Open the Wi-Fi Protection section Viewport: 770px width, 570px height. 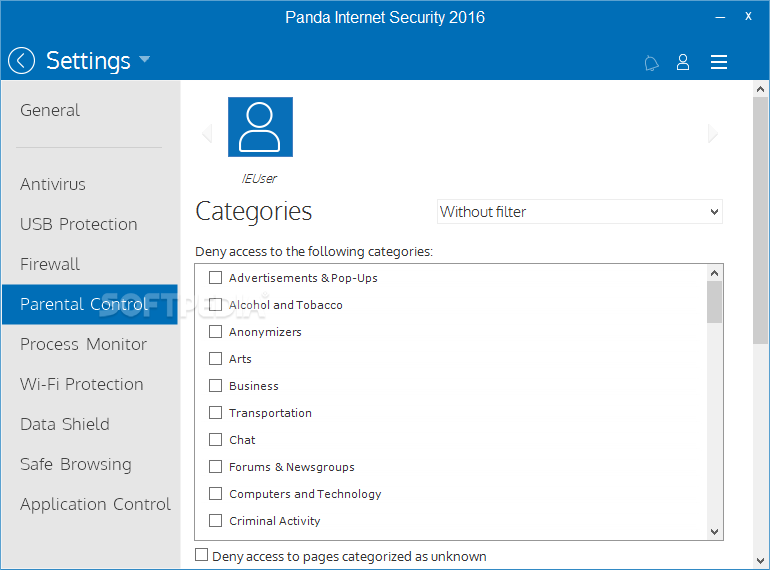pyautogui.click(x=82, y=384)
